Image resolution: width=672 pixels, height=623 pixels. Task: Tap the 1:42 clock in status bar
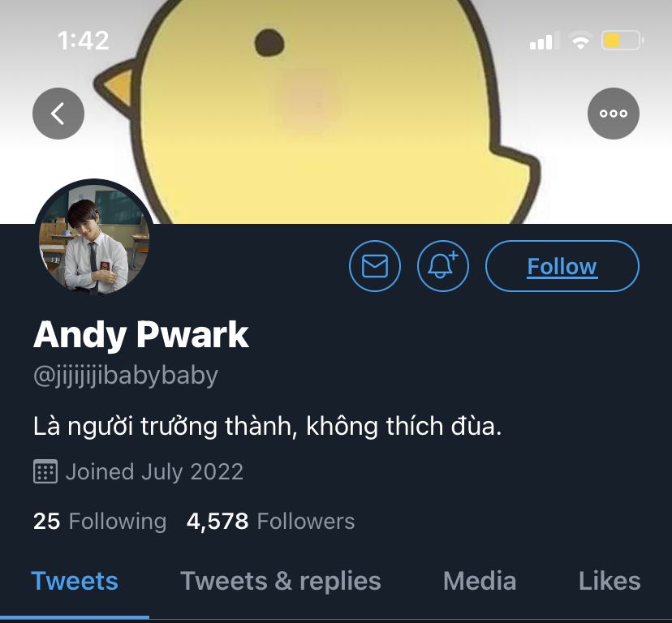click(x=83, y=41)
